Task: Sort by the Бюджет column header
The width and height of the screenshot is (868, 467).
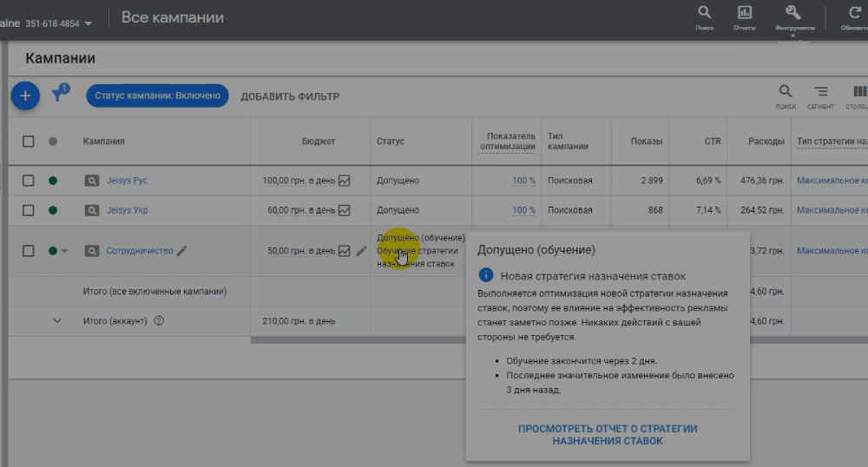Action: tap(319, 141)
